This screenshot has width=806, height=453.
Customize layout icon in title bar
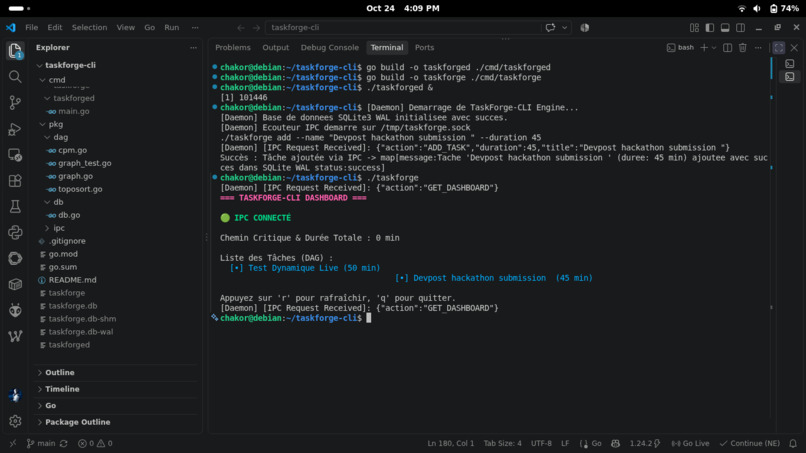(x=694, y=28)
